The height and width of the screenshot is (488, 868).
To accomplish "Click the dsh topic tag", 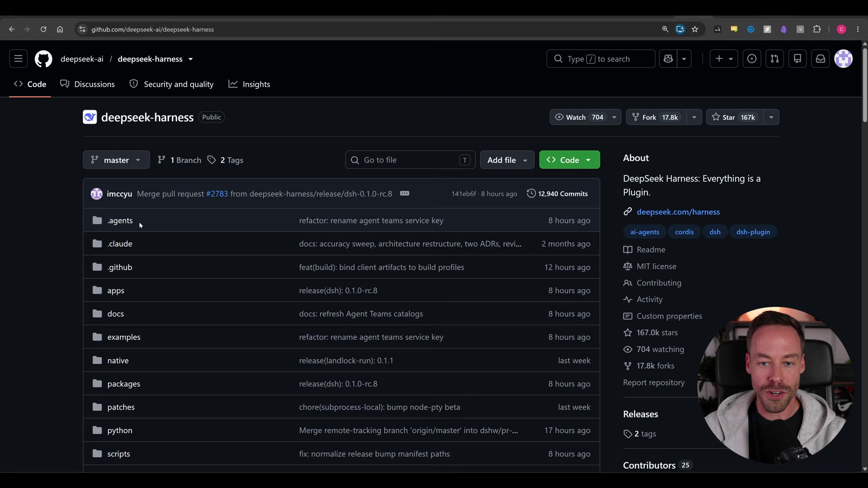I will [x=715, y=232].
